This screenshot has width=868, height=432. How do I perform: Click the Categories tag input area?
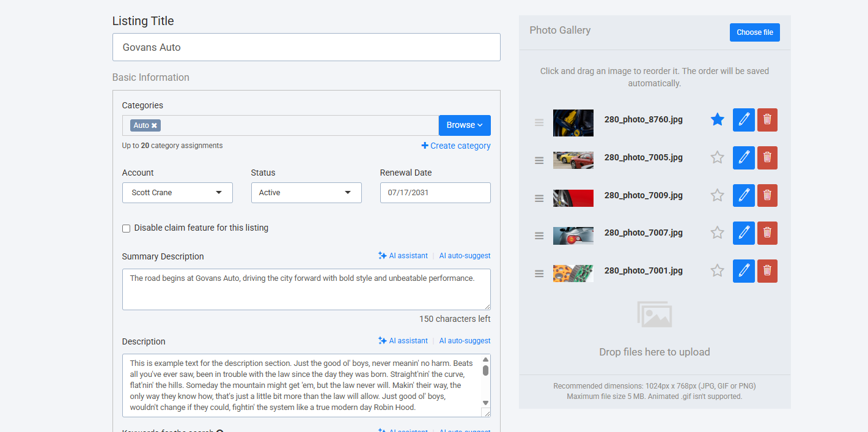tap(281, 125)
